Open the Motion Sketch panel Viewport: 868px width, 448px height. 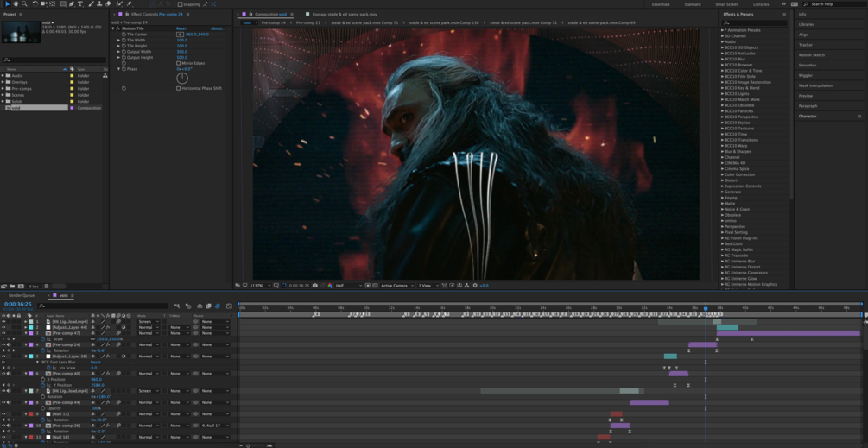click(812, 54)
